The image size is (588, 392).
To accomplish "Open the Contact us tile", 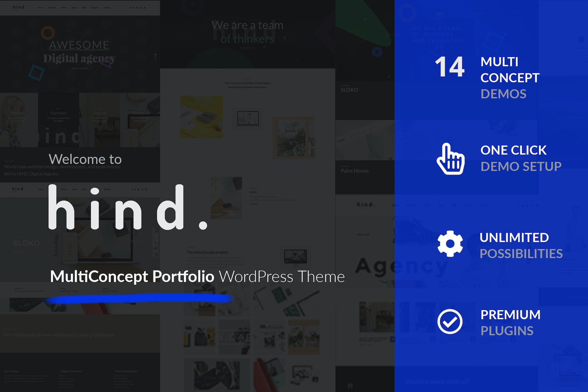I will pyautogui.click(x=141, y=113).
